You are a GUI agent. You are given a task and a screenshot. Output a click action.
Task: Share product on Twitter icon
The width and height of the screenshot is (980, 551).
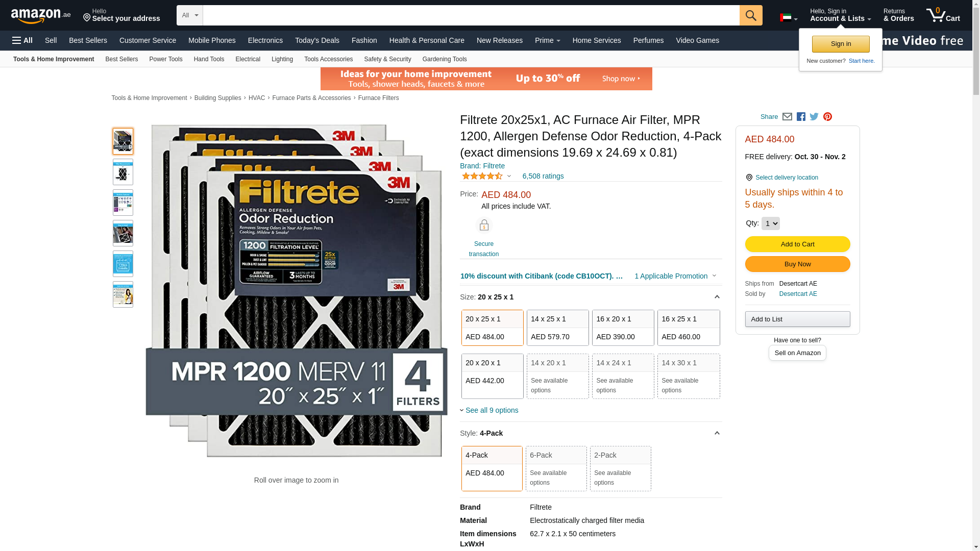pyautogui.click(x=814, y=117)
